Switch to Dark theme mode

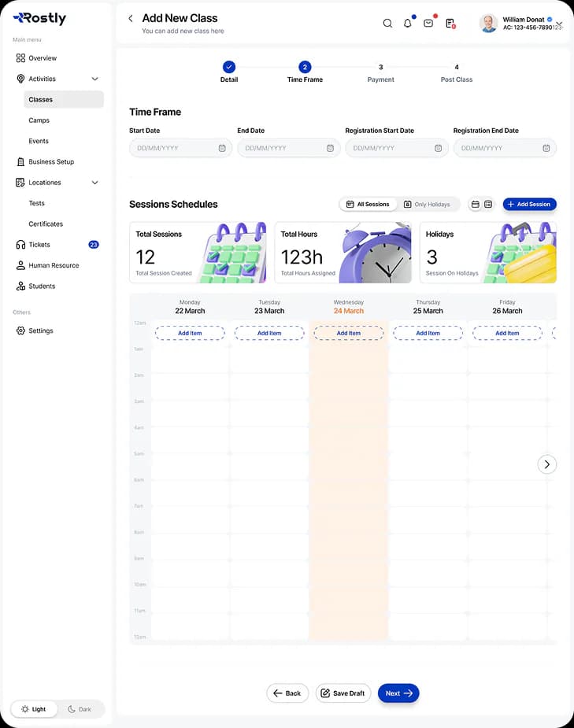coord(80,709)
